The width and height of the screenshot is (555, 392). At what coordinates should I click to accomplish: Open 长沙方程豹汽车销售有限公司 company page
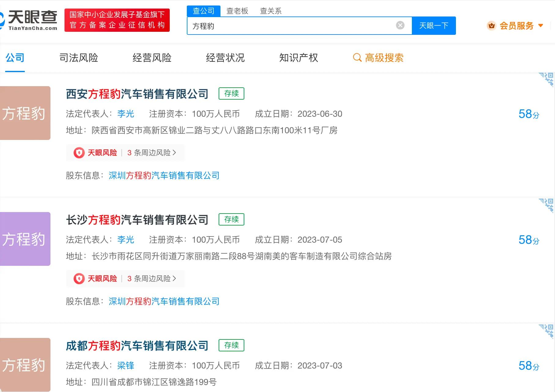137,220
